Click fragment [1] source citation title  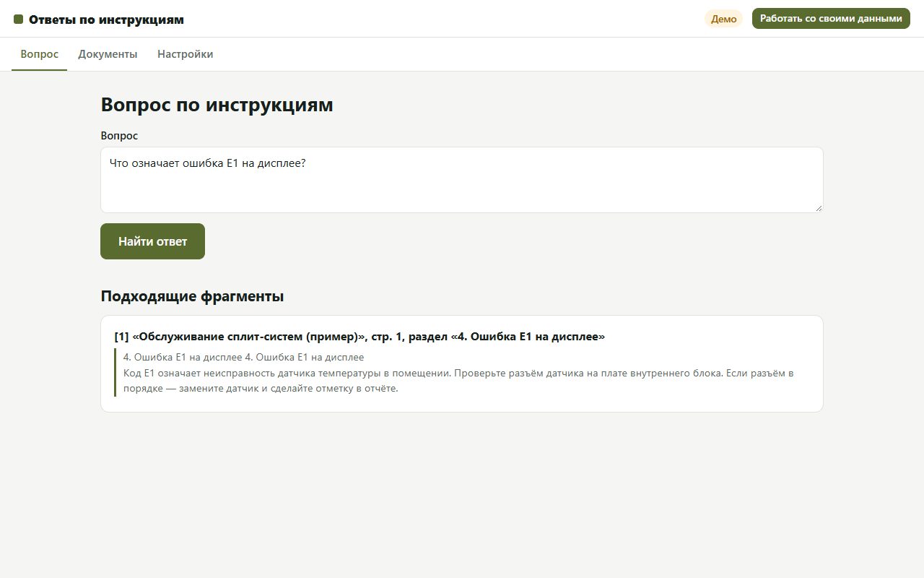pos(359,337)
